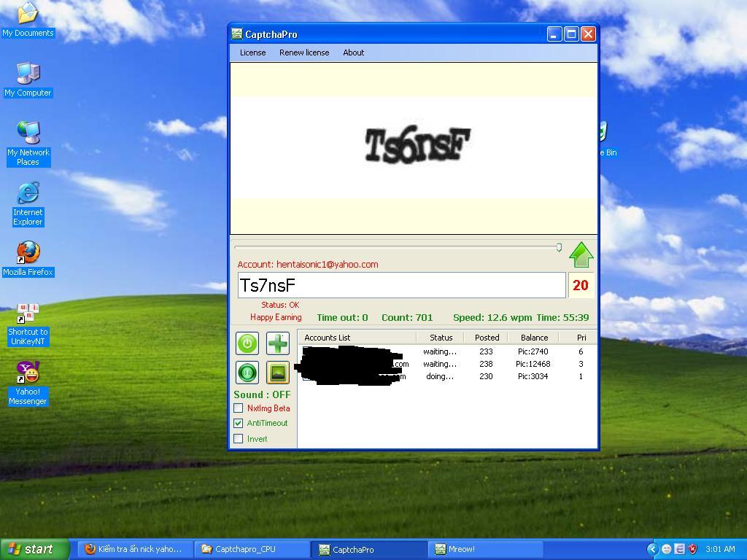The image size is (747, 560).
Task: Click the zoom slider thumb
Action: coord(559,247)
